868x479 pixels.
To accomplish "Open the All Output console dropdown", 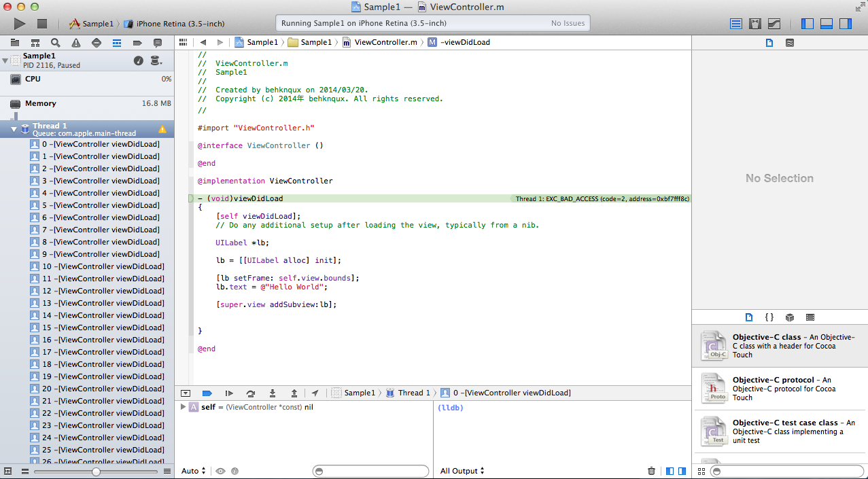I will coord(462,471).
